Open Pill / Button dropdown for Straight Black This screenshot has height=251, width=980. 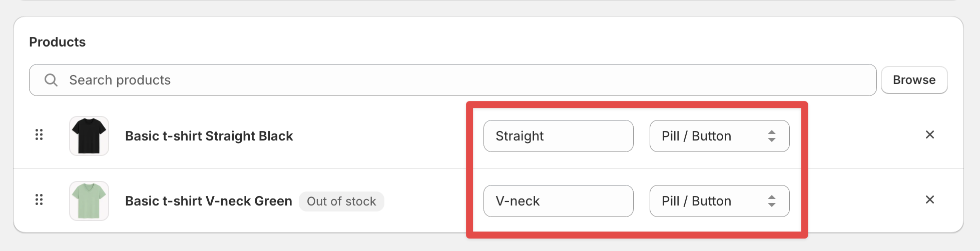click(719, 136)
